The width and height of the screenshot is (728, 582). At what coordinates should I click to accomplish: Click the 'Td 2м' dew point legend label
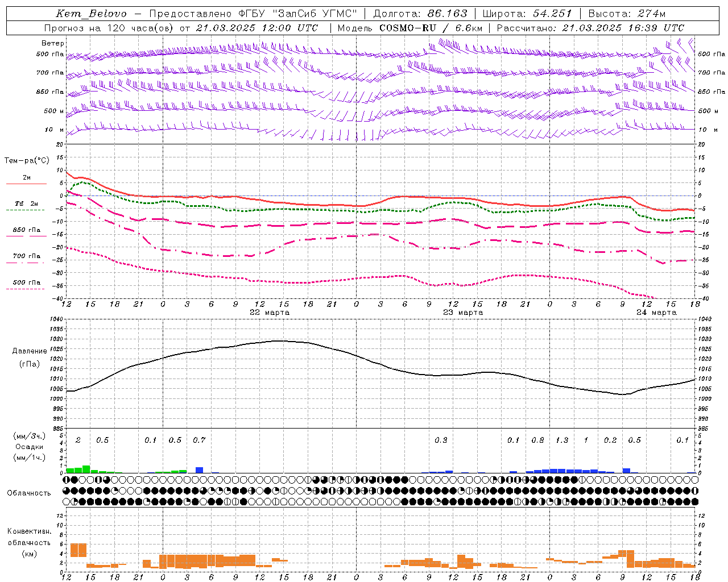pos(27,203)
